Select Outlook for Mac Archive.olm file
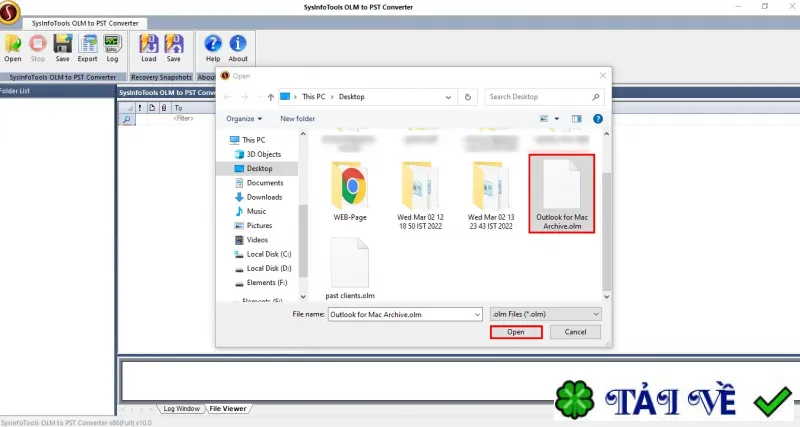Image resolution: width=800 pixels, height=427 pixels. [x=562, y=194]
